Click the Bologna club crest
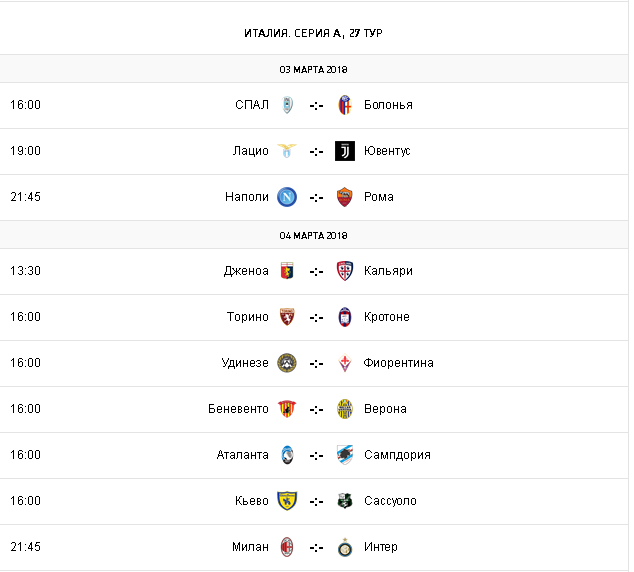Viewport: 634px width, 572px height. click(x=345, y=105)
